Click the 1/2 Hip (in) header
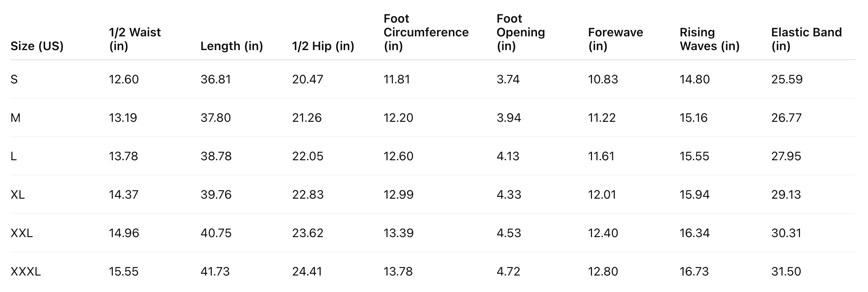 point(323,46)
